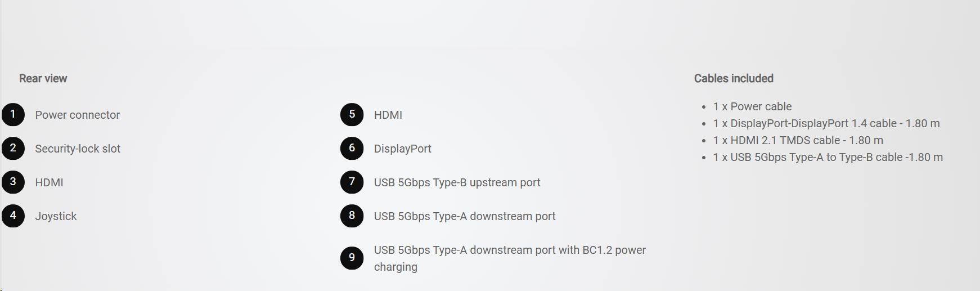
Task: Select the USB 5Gbps Type-B upstream port label
Action: click(x=457, y=182)
